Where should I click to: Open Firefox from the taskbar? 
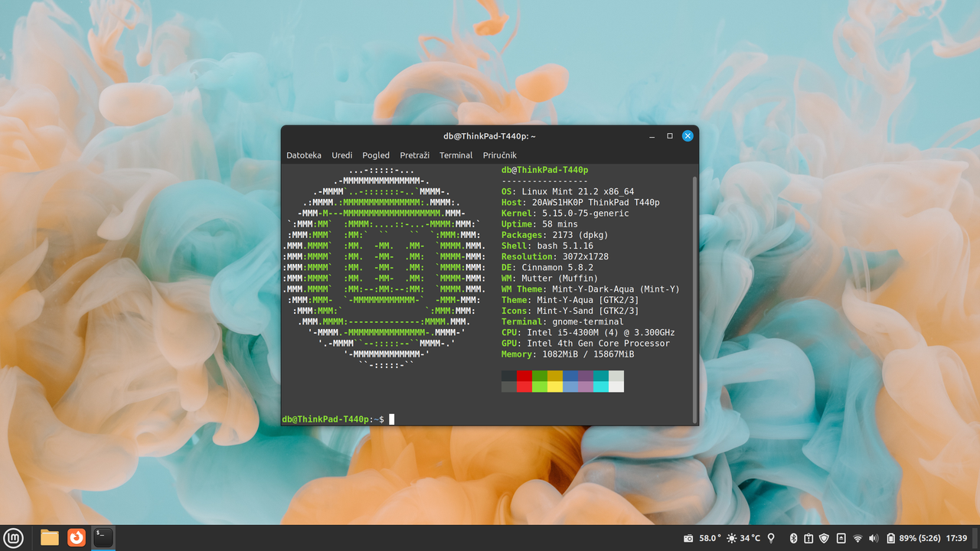pos(77,538)
